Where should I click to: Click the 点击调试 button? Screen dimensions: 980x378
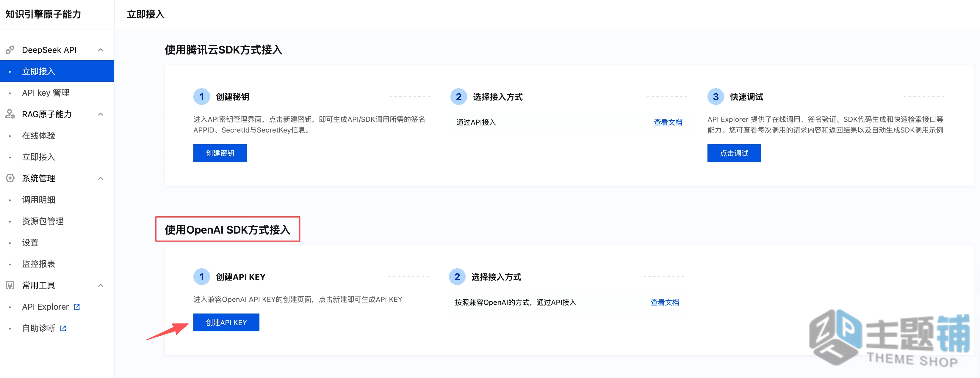point(734,153)
